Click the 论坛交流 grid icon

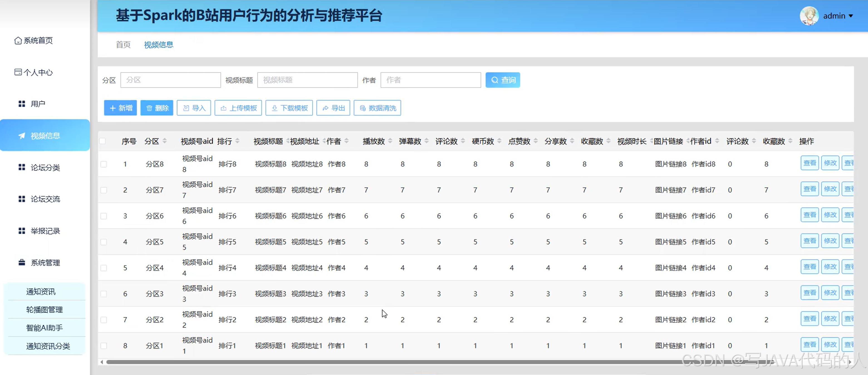[22, 199]
